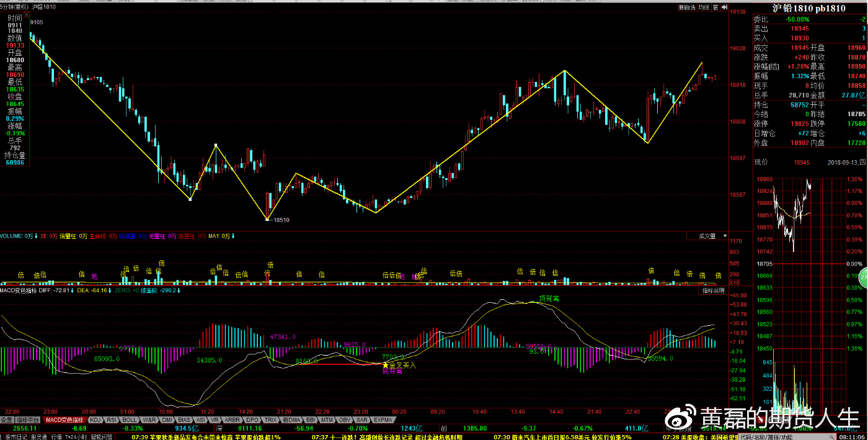Select the DMI indicator tab
This screenshot has width=868, height=440.
[x=167, y=420]
